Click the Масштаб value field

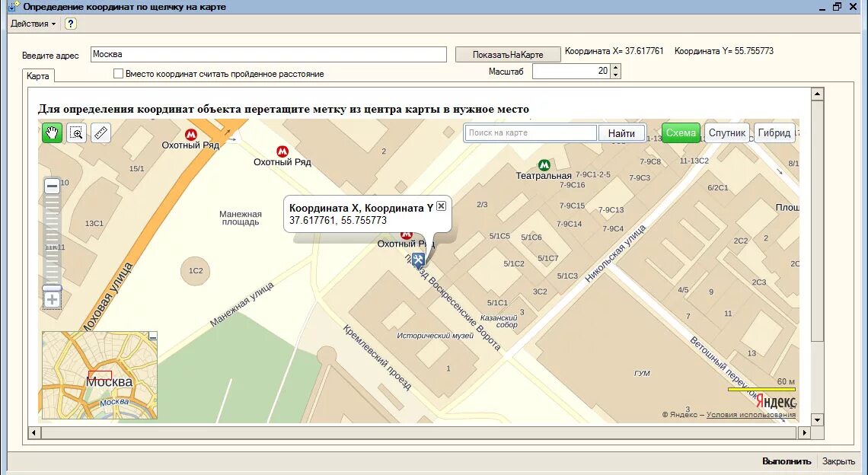pyautogui.click(x=571, y=71)
